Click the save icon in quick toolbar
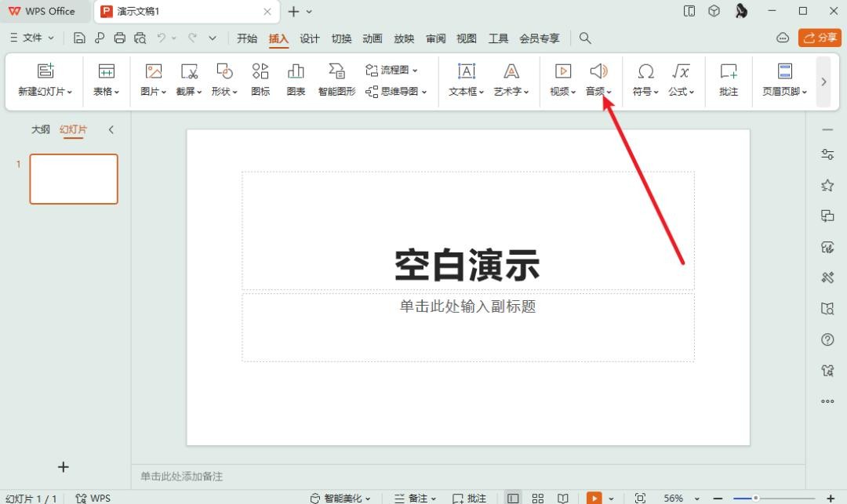The height and width of the screenshot is (504, 847). coord(79,38)
